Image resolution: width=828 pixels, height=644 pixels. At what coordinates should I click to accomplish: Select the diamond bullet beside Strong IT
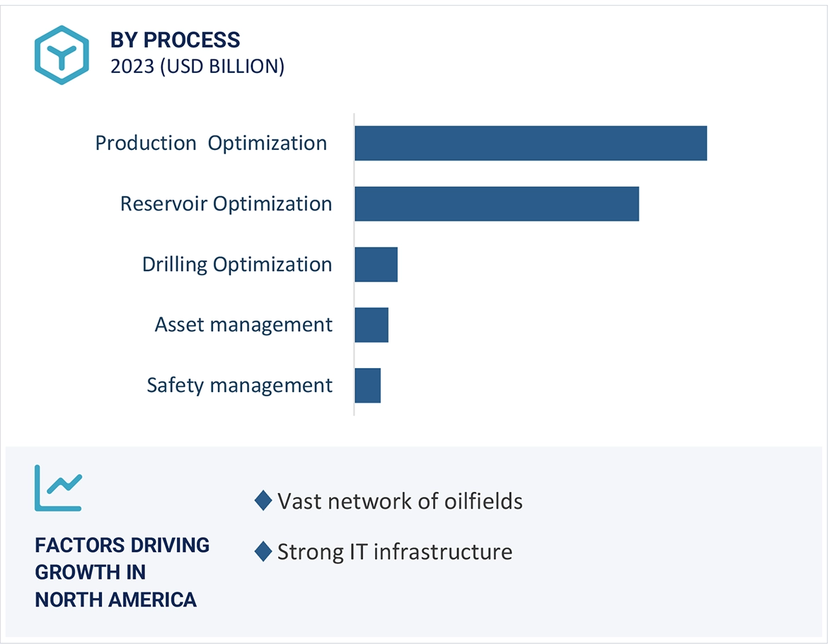click(x=263, y=551)
